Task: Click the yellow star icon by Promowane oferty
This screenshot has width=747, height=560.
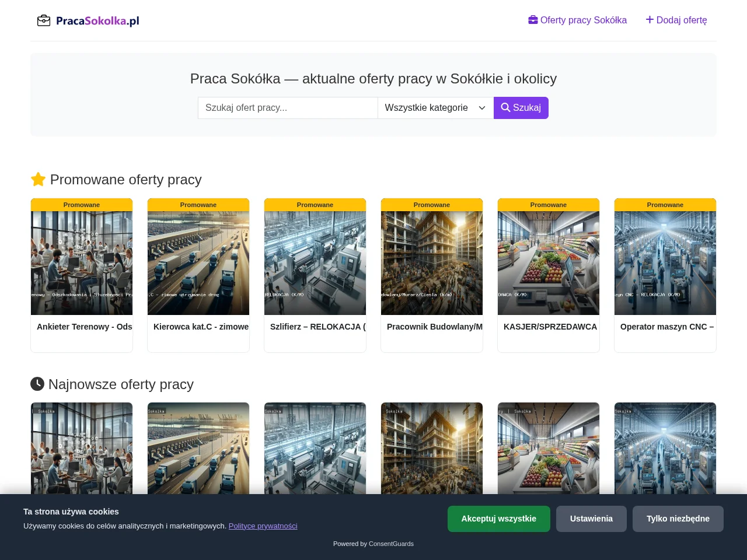Action: tap(38, 179)
